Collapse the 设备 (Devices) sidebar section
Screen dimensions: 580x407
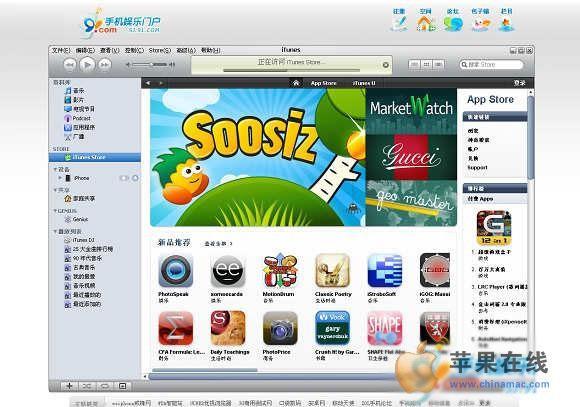click(55, 169)
